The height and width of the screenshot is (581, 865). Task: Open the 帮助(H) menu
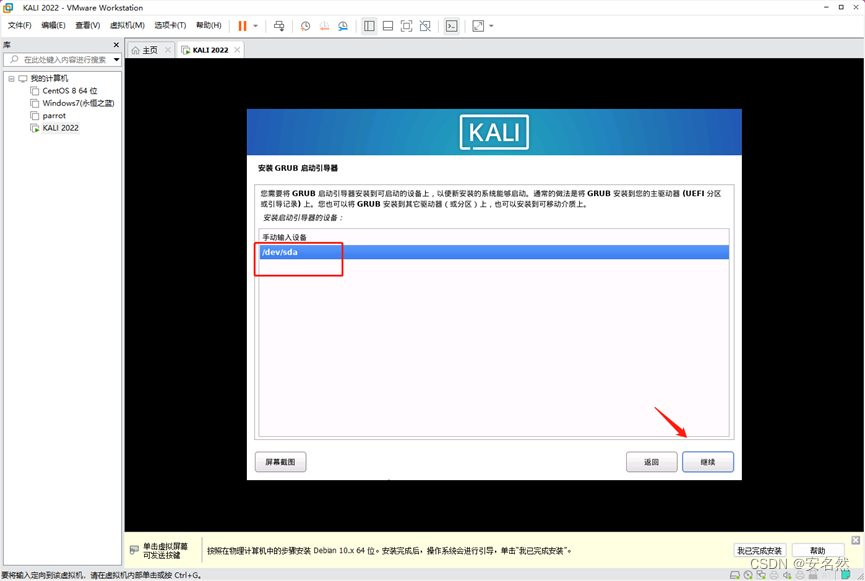pyautogui.click(x=209, y=25)
